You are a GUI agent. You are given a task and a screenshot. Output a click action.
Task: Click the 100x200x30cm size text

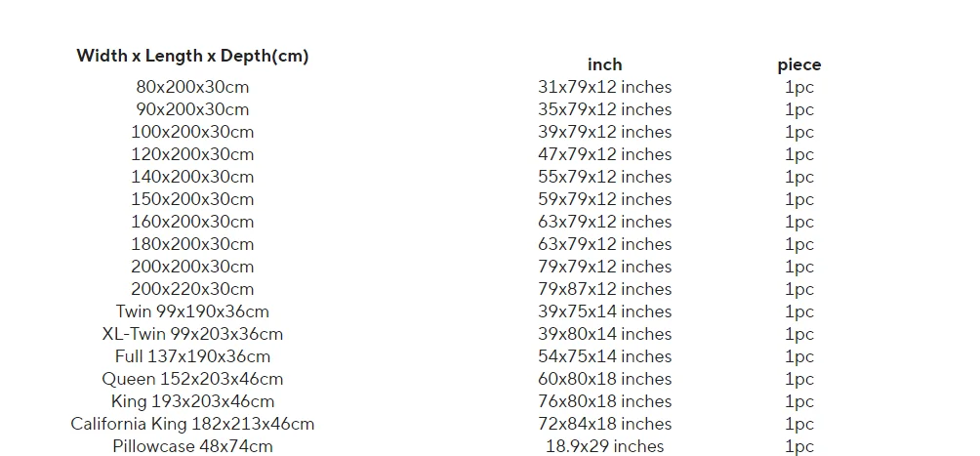click(192, 132)
